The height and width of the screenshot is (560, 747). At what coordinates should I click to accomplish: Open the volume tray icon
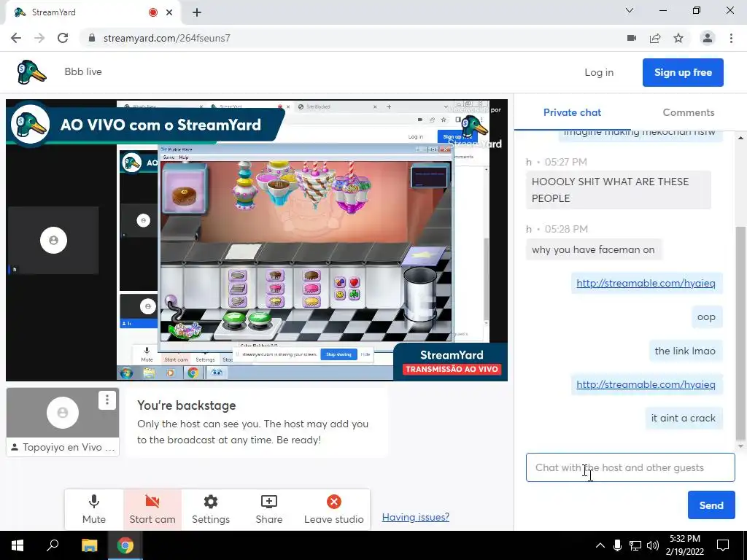(x=653, y=545)
